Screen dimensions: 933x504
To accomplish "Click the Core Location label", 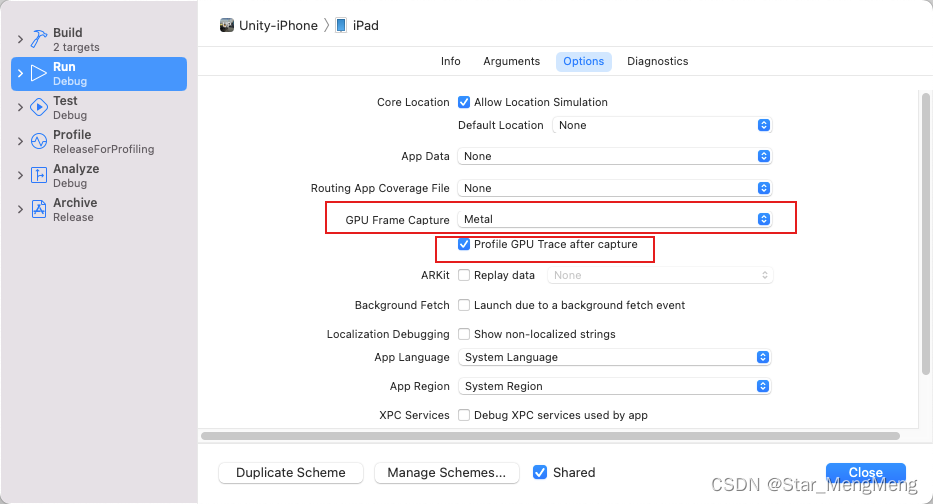I will (413, 102).
